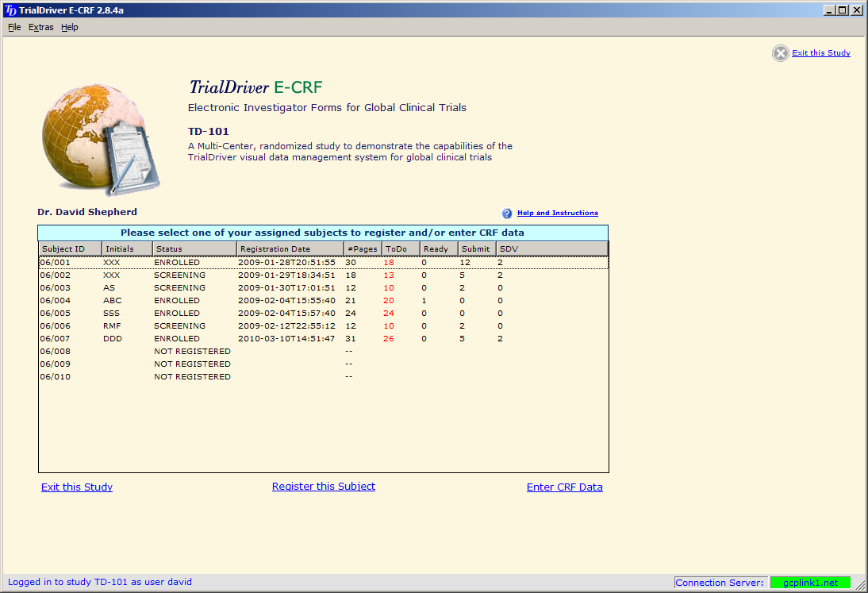Click Exit this Study link below table

pyautogui.click(x=77, y=487)
